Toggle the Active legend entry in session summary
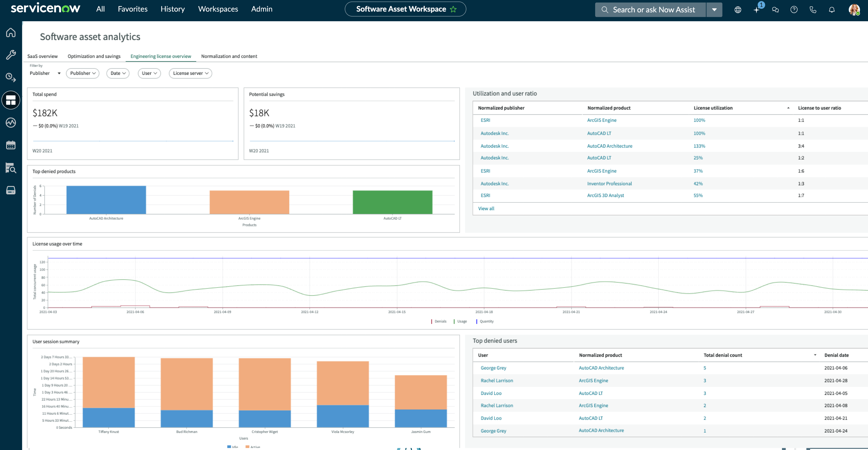Image resolution: width=868 pixels, height=450 pixels. tap(253, 447)
